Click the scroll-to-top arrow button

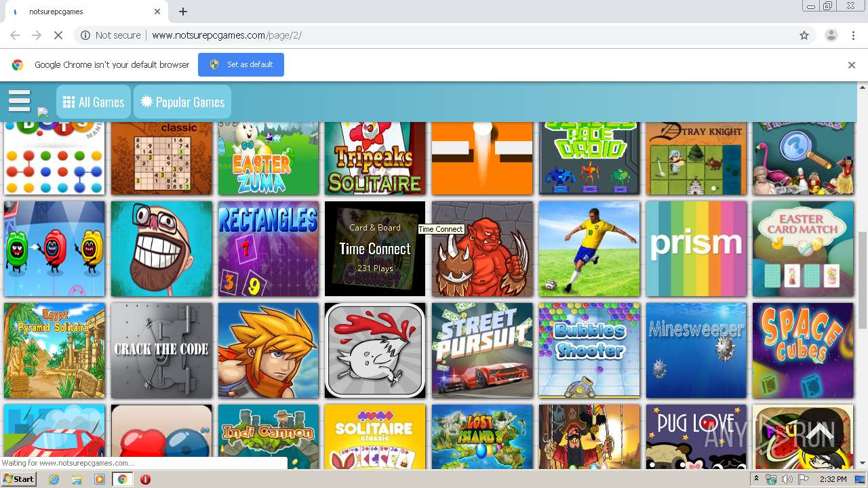[x=820, y=432]
